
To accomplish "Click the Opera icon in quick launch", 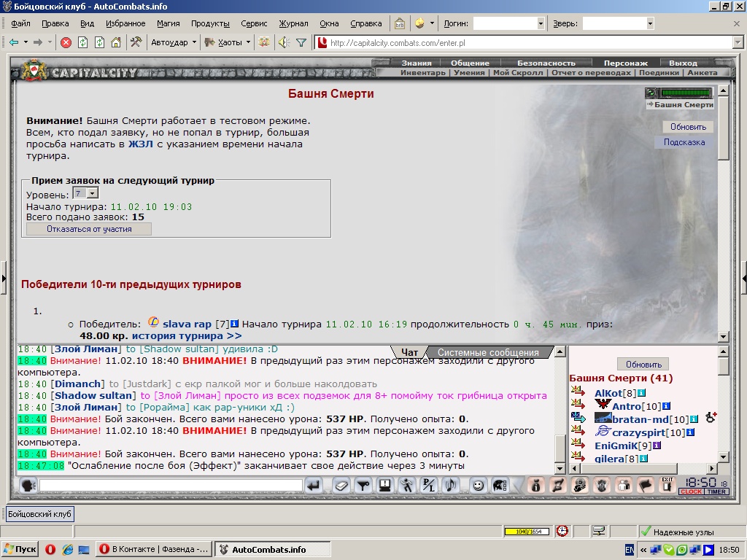I will [x=50, y=550].
